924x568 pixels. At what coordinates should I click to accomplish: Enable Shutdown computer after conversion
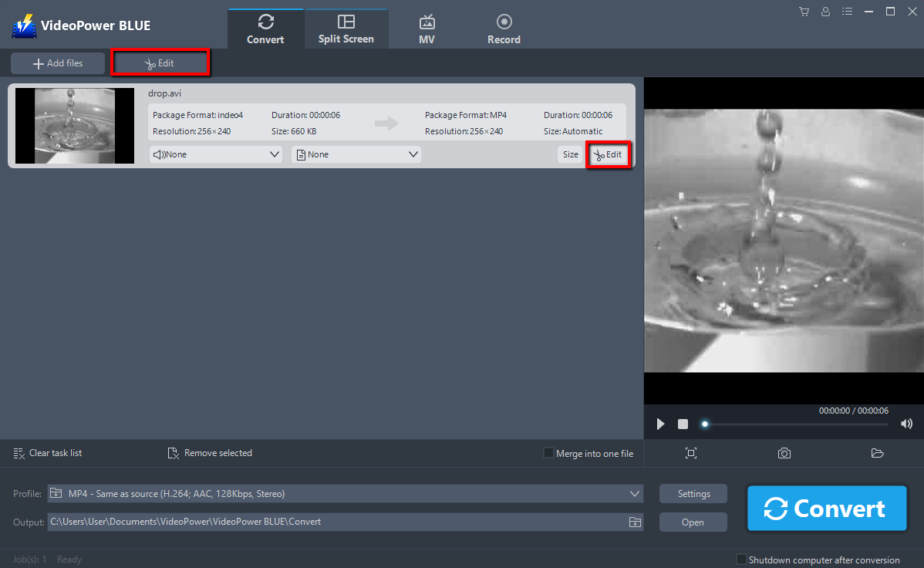(741, 559)
